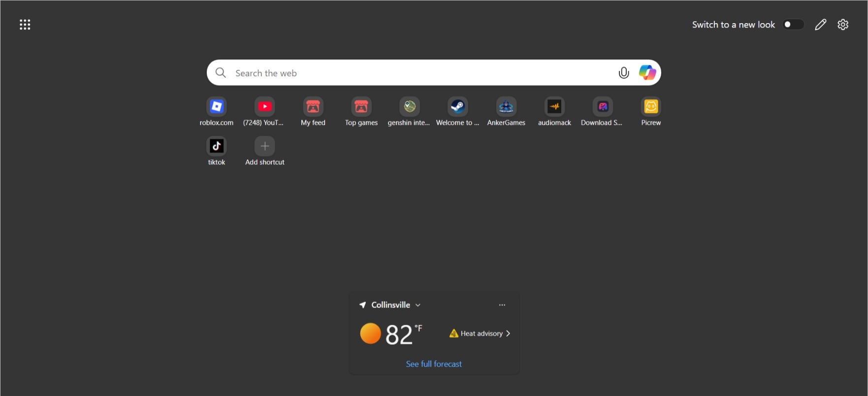Open the Heat advisory alert
Viewport: 868px width, 396px height.
[x=480, y=334]
